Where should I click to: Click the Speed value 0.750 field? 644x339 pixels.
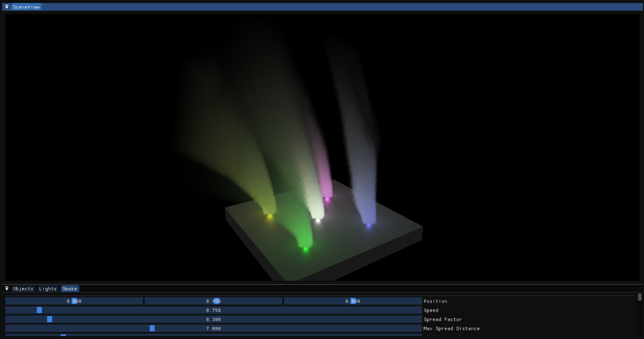pos(213,310)
